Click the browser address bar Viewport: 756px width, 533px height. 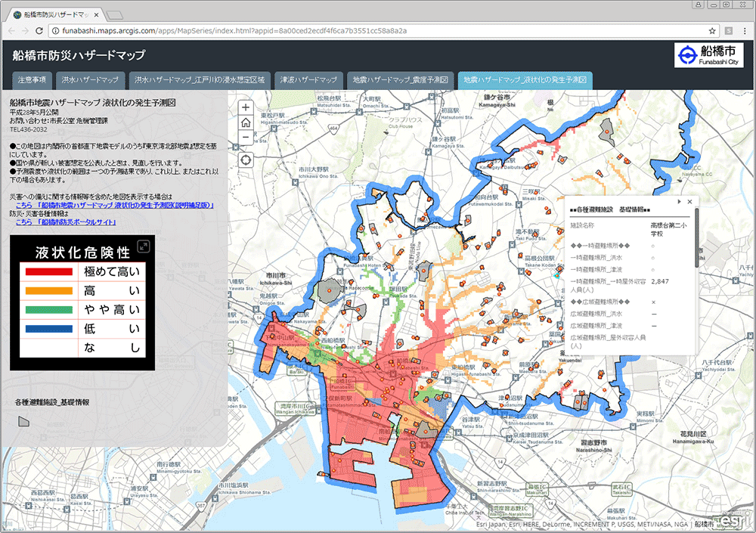(378, 31)
